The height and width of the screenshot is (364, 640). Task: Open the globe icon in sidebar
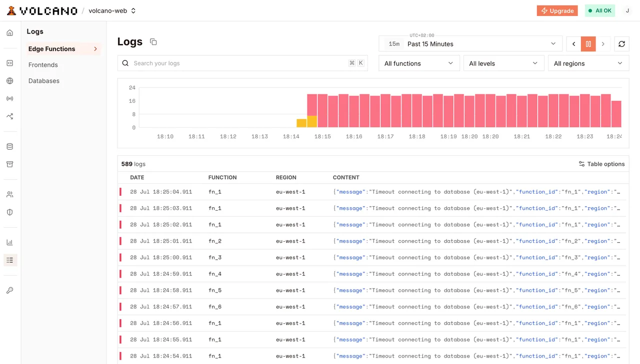pyautogui.click(x=9, y=81)
